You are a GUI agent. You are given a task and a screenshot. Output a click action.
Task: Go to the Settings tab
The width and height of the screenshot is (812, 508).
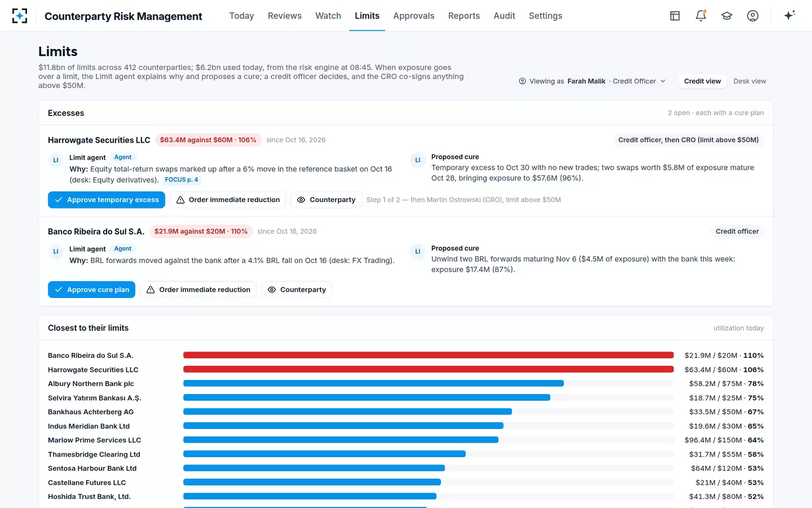[545, 16]
